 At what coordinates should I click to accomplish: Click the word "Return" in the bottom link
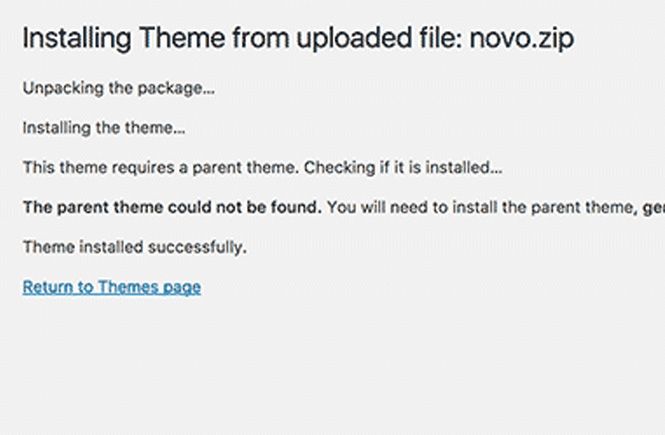click(x=48, y=287)
